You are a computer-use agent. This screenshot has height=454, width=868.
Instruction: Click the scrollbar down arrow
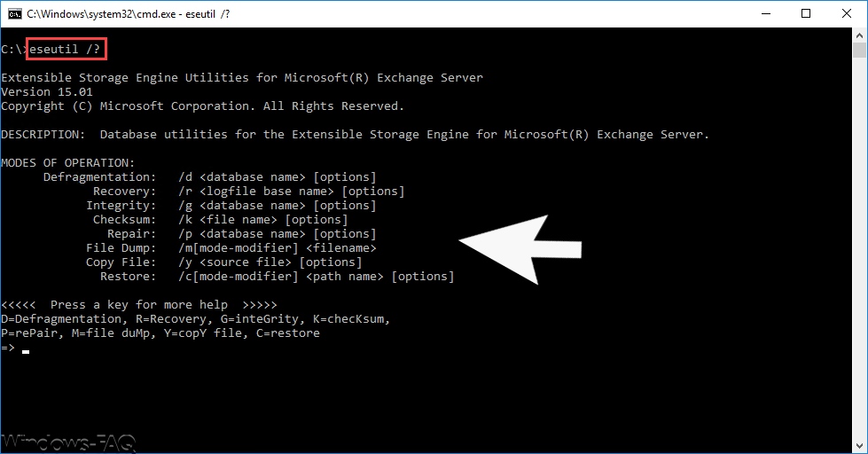click(x=859, y=446)
